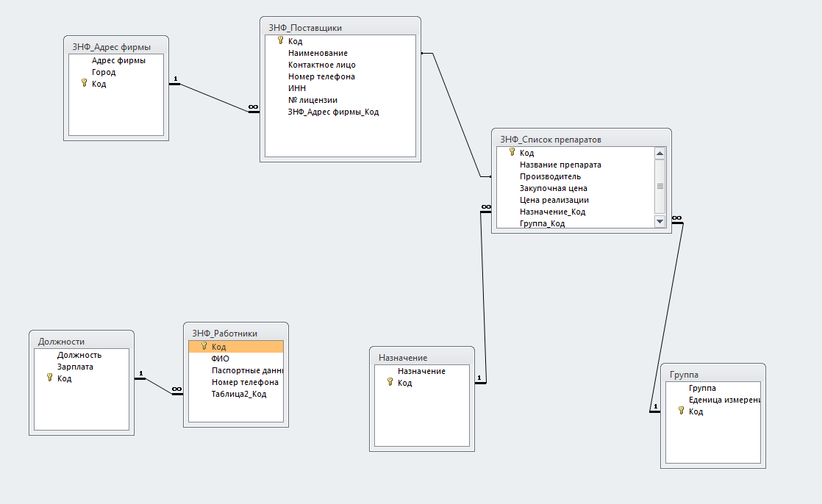Viewport: 822px width, 504px height.
Task: Select relationship line from Поставщики to Список препаратов
Action: [456, 115]
